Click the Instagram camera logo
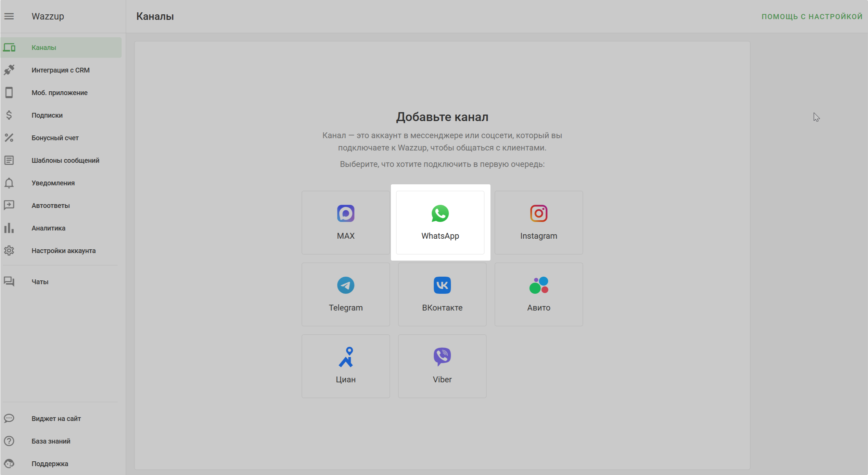Image resolution: width=868 pixels, height=475 pixels. 539,213
